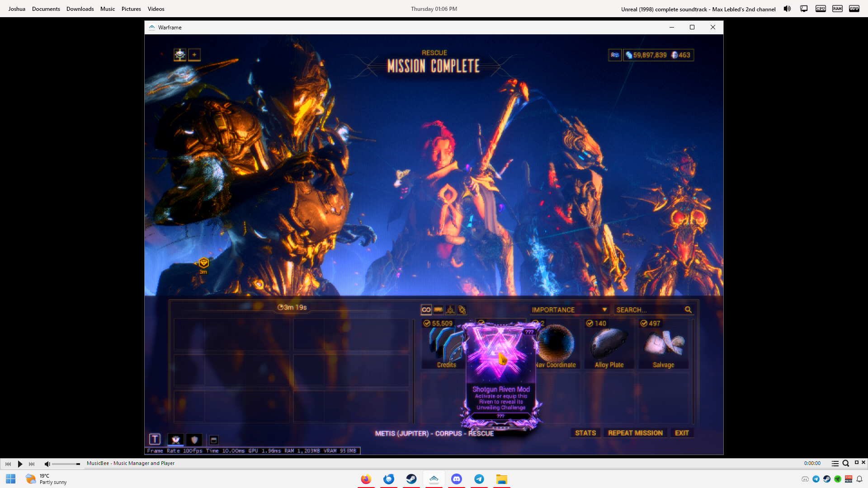This screenshot has width=868, height=488.
Task: Select the Alloy Plate reward tile
Action: (609, 344)
